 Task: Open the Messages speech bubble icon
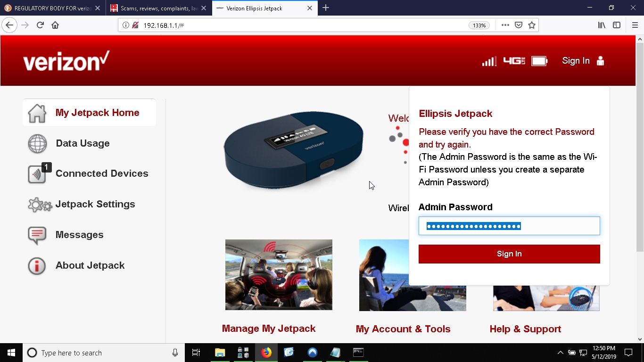click(37, 235)
